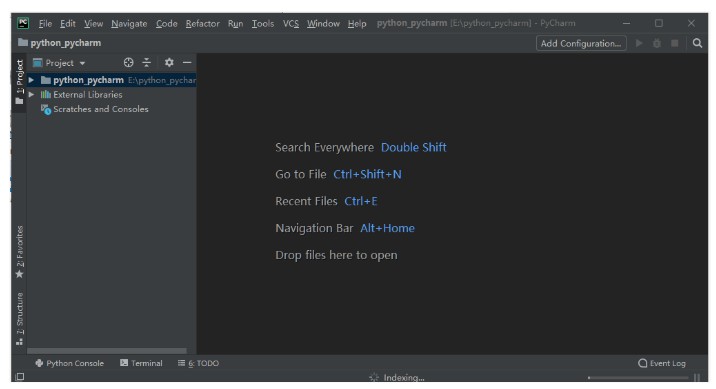Click the locate/scroll-from-source target icon

tap(128, 63)
